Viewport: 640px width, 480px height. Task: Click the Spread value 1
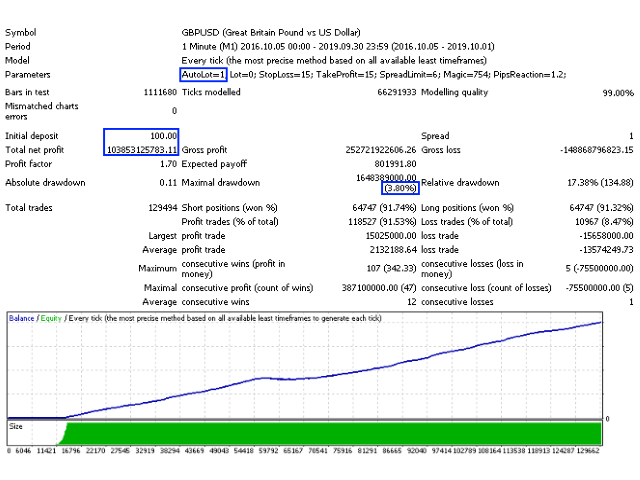pyautogui.click(x=631, y=136)
